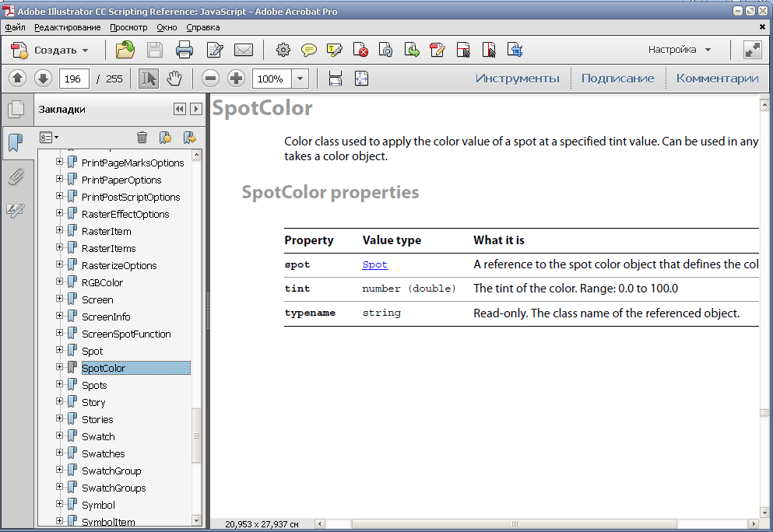Delete selected bookmark trash icon

142,138
